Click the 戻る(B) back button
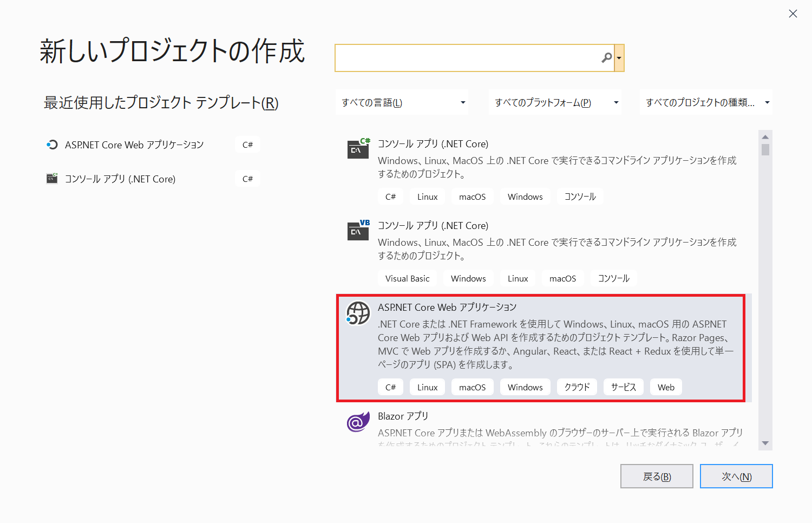This screenshot has width=812, height=523. pos(657,476)
